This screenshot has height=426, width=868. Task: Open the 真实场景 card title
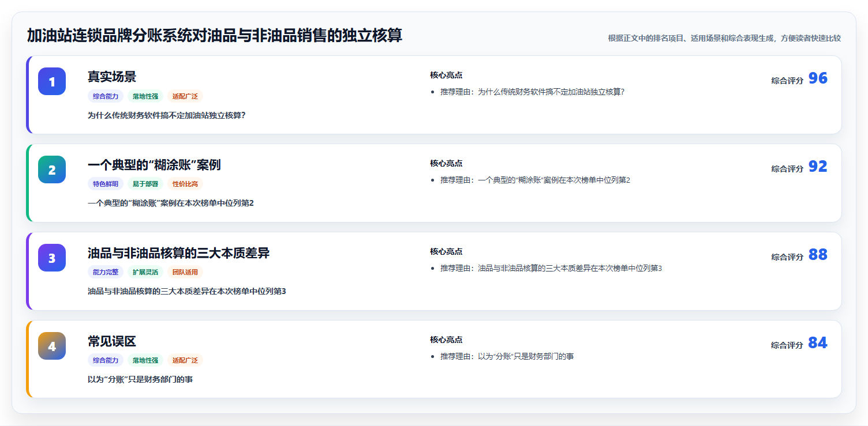coord(112,77)
